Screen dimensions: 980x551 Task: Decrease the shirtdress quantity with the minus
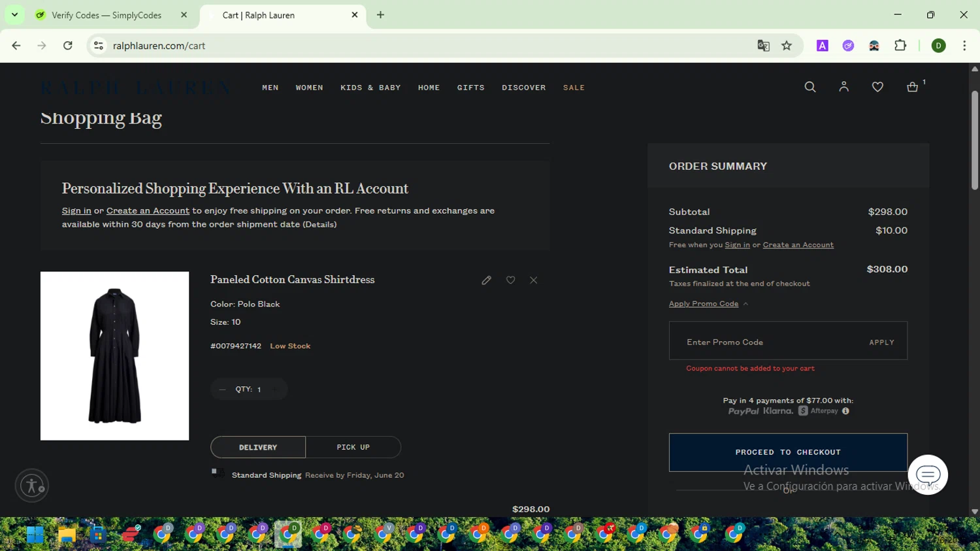point(222,390)
